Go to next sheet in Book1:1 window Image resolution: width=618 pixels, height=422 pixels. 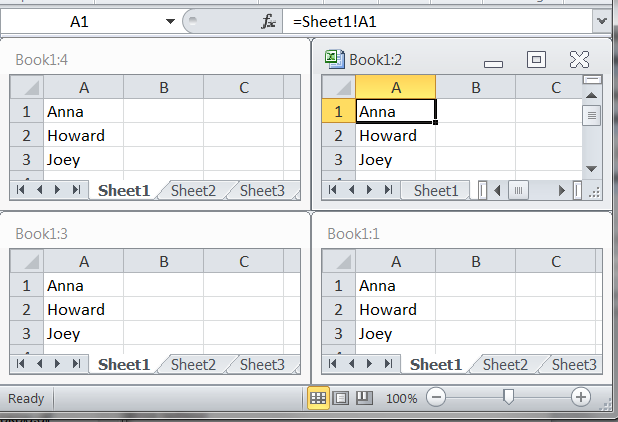coord(369,364)
